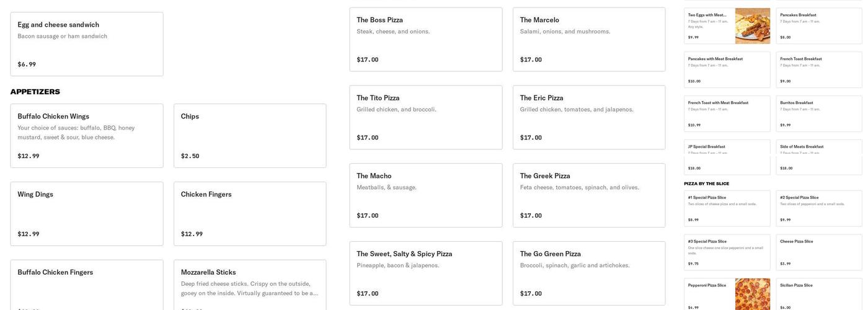This screenshot has height=310, width=868.
Task: Select The Macho pizza item
Action: [426, 195]
